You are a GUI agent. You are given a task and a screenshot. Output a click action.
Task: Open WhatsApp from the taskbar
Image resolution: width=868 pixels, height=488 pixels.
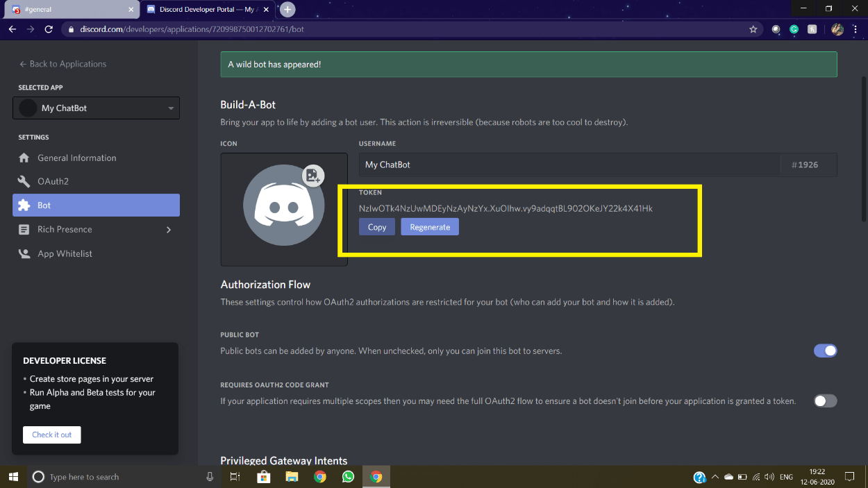[x=348, y=477]
